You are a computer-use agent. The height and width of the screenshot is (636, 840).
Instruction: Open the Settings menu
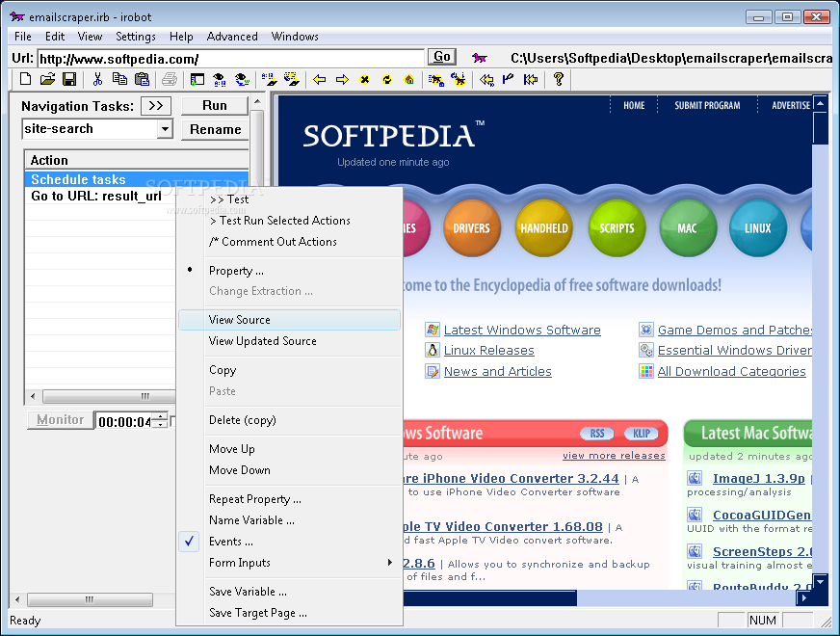(x=136, y=37)
